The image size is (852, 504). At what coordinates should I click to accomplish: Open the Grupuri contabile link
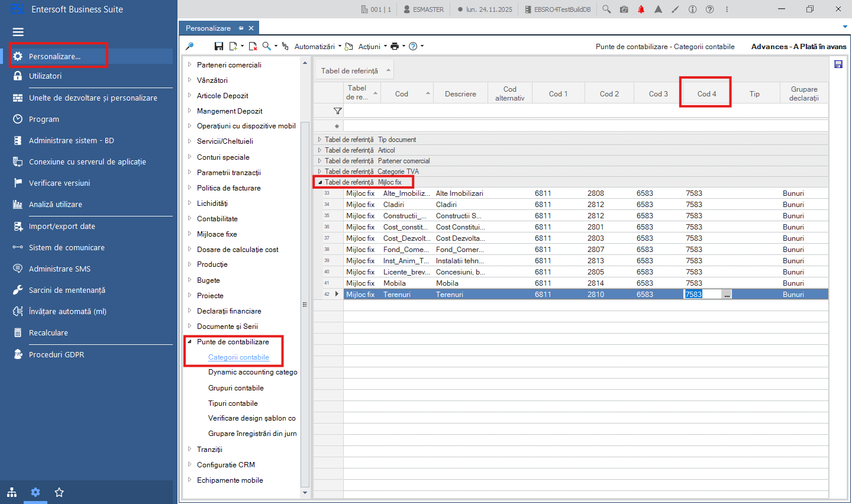[x=236, y=388]
